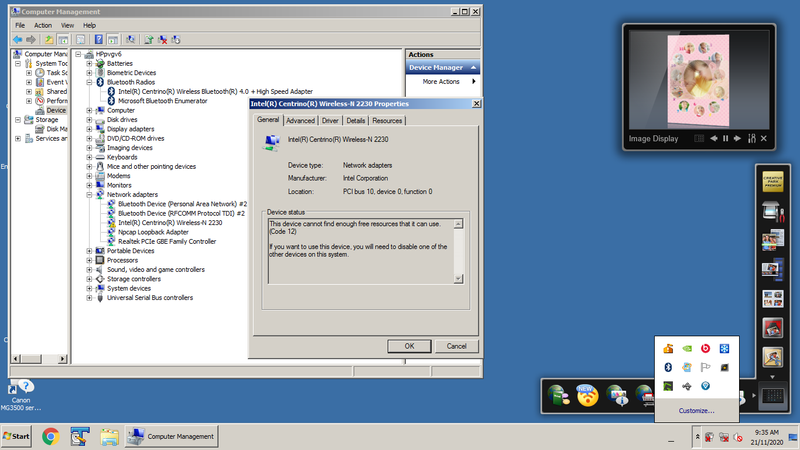The height and width of the screenshot is (450, 800).
Task: Click the Back arrow in Computer Management toolbar
Action: pos(17,39)
